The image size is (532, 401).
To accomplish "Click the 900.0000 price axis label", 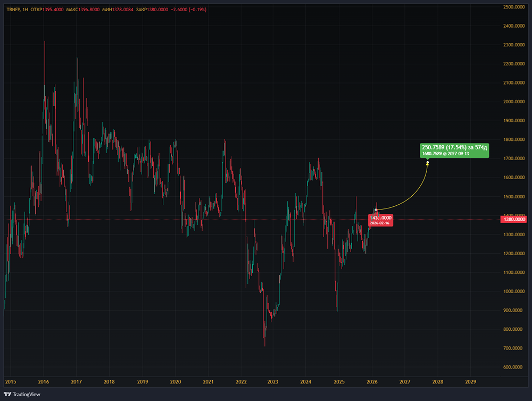I will [513, 311].
